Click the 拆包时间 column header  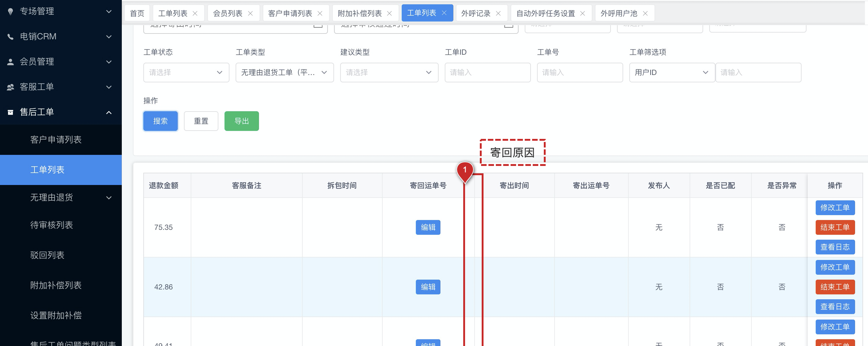pos(342,186)
